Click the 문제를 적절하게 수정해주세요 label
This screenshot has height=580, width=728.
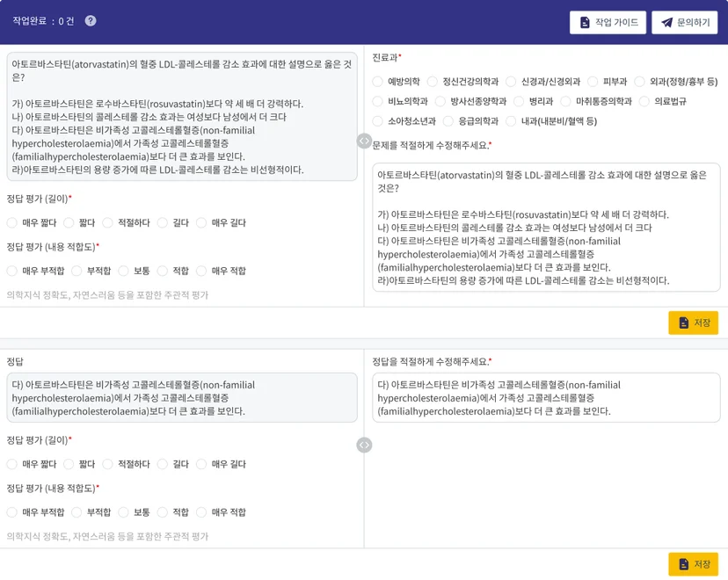pos(432,145)
